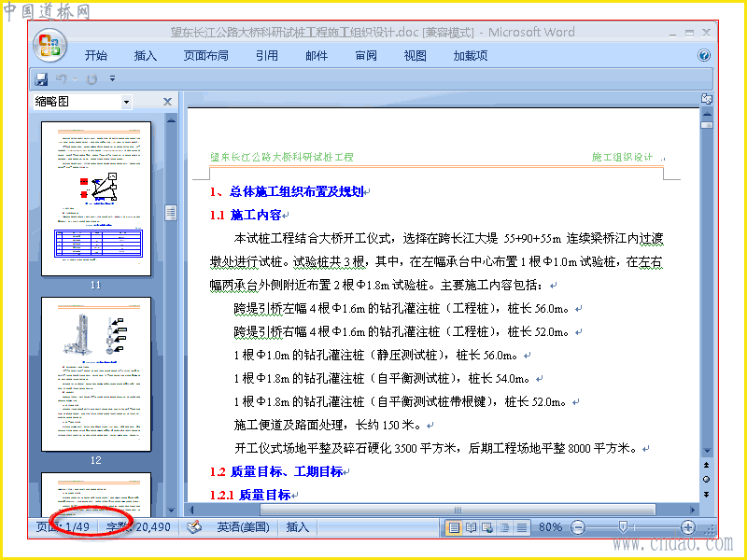Viewport: 747px width, 560px height.
Task: Click the 80% zoom level button
Action: click(x=550, y=527)
